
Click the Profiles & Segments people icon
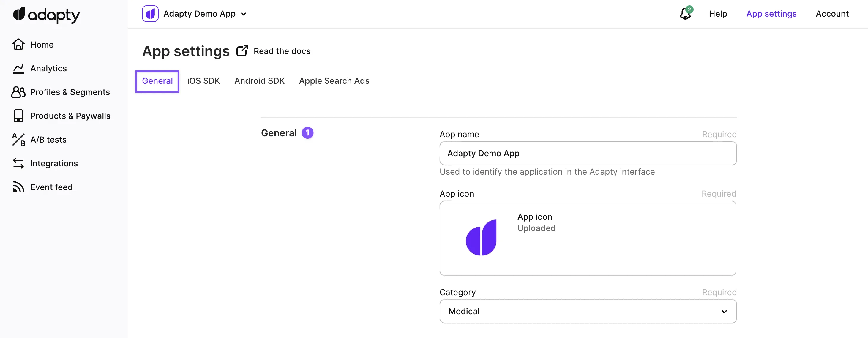(x=18, y=92)
